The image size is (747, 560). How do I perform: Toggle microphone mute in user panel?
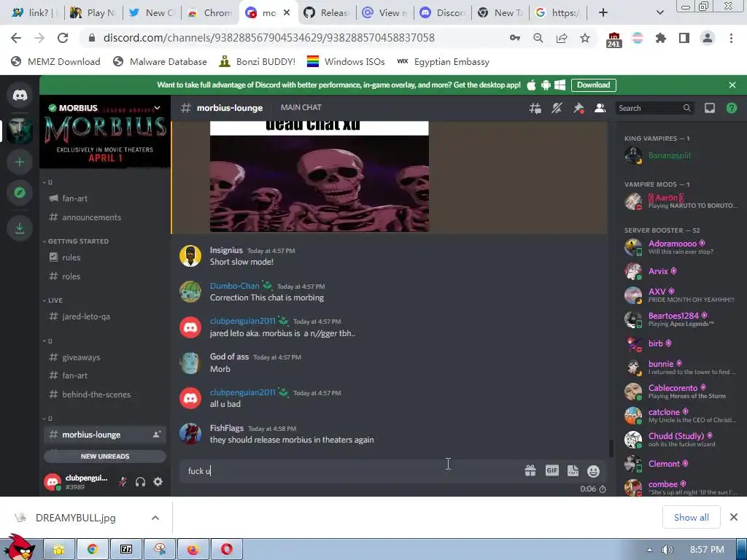point(123,482)
